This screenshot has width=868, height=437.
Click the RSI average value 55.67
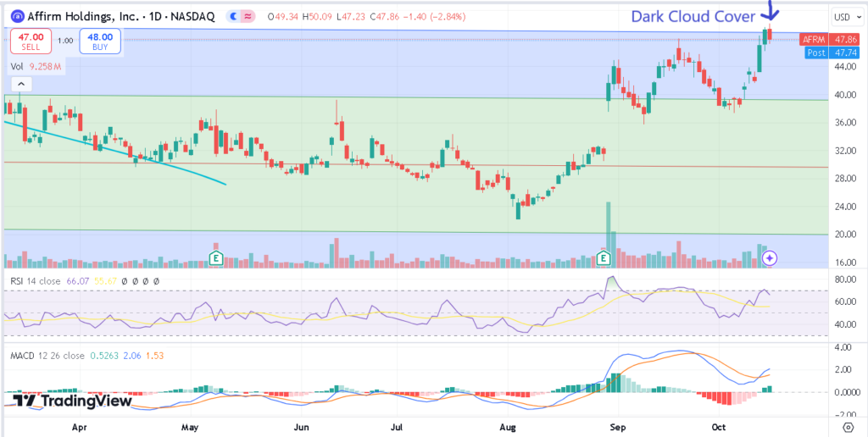[x=104, y=281]
